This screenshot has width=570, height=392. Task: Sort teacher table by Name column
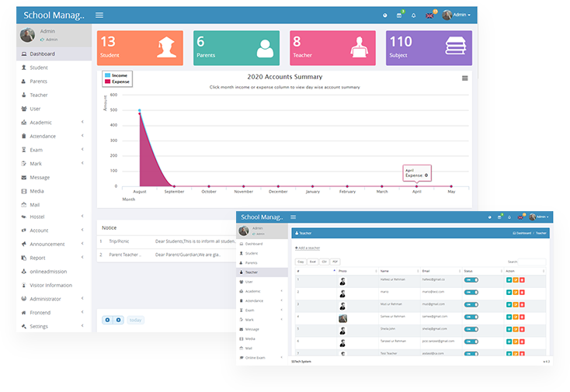(x=399, y=271)
